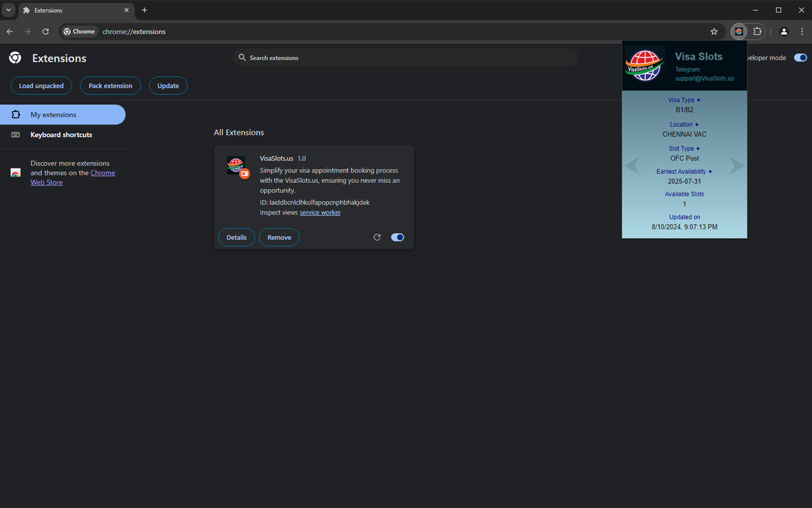This screenshot has width=812, height=508.
Task: Open a new tab with the plus button
Action: point(145,10)
